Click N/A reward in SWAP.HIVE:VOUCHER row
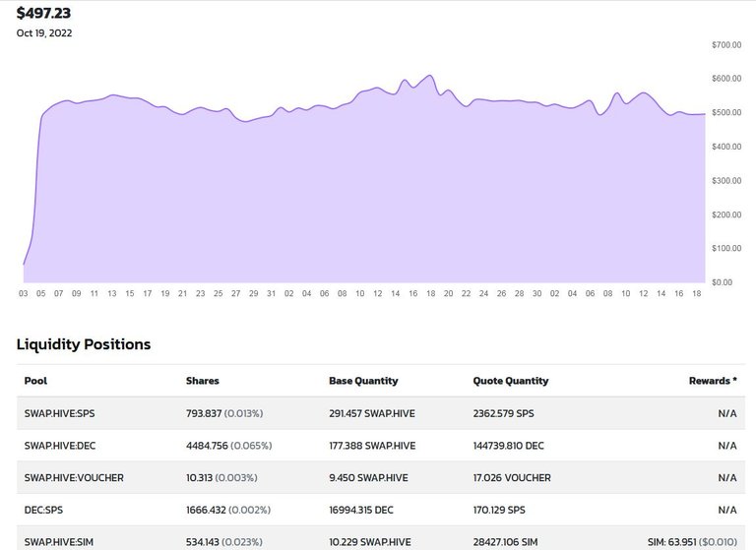 click(727, 478)
